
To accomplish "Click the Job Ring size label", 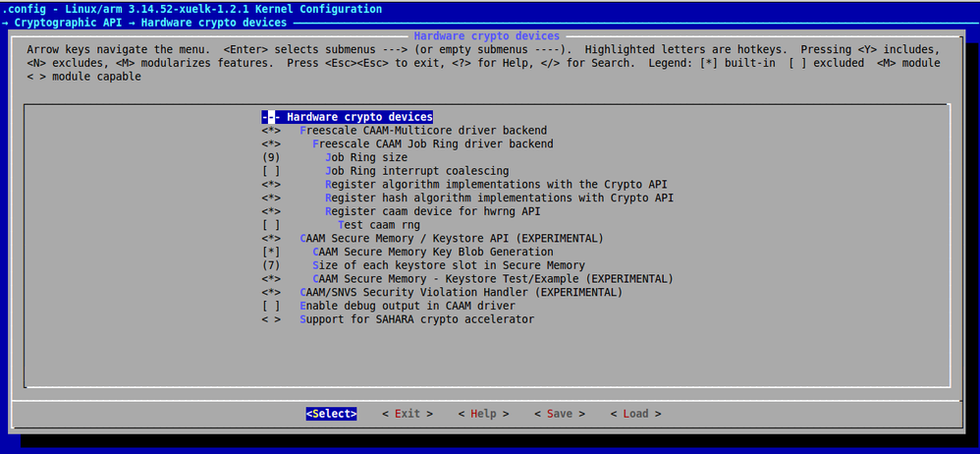I will tap(366, 157).
